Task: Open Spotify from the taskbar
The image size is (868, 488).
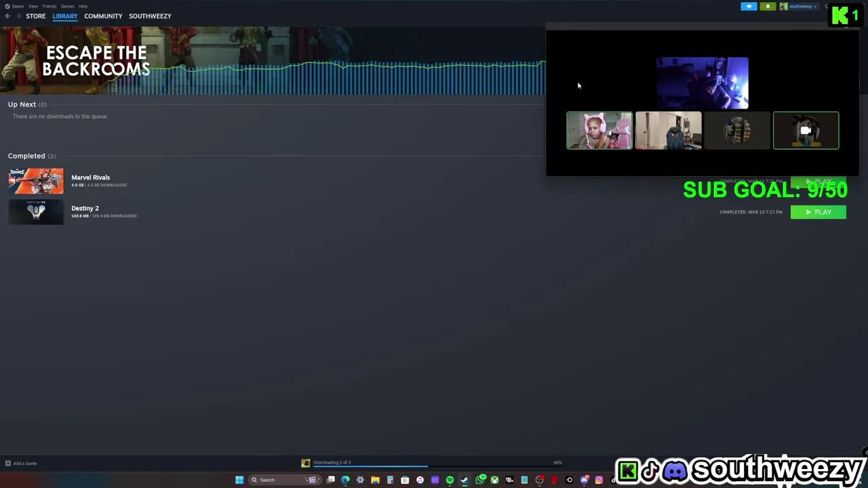Action: point(450,480)
